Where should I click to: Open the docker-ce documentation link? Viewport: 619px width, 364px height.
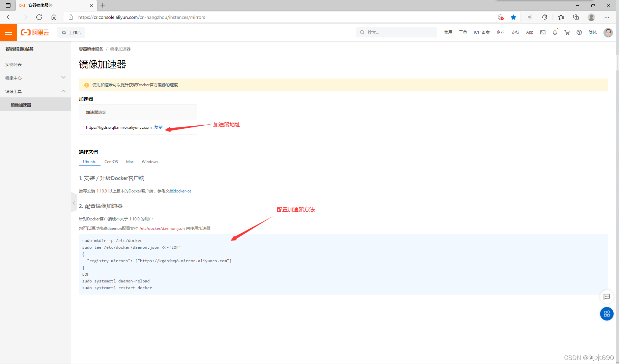182,191
